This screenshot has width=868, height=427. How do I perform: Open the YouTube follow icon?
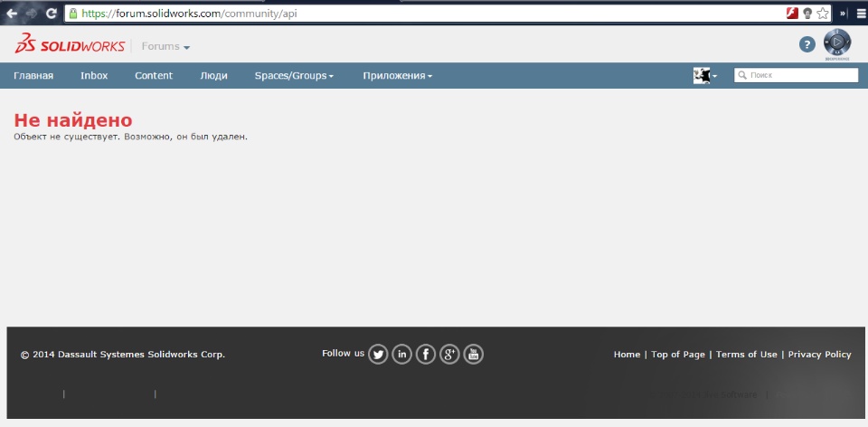(x=473, y=354)
